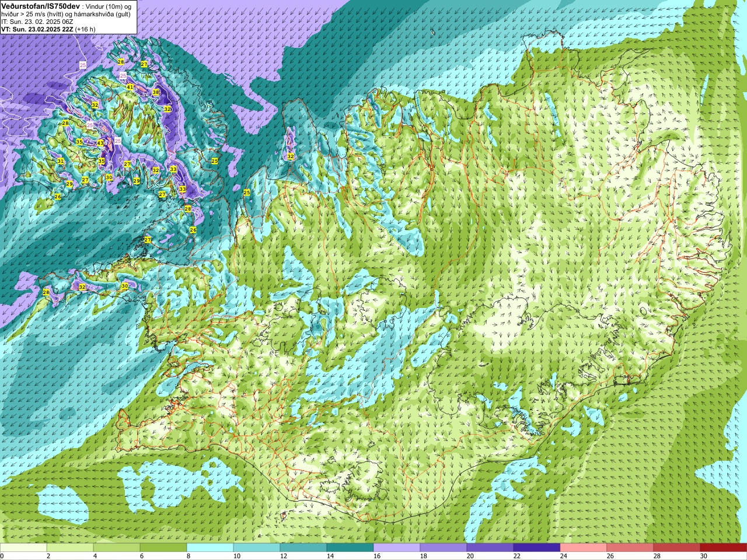Click the 4–6 m/s green legend swatch
Screen dimensions: 747x560
(x=117, y=548)
